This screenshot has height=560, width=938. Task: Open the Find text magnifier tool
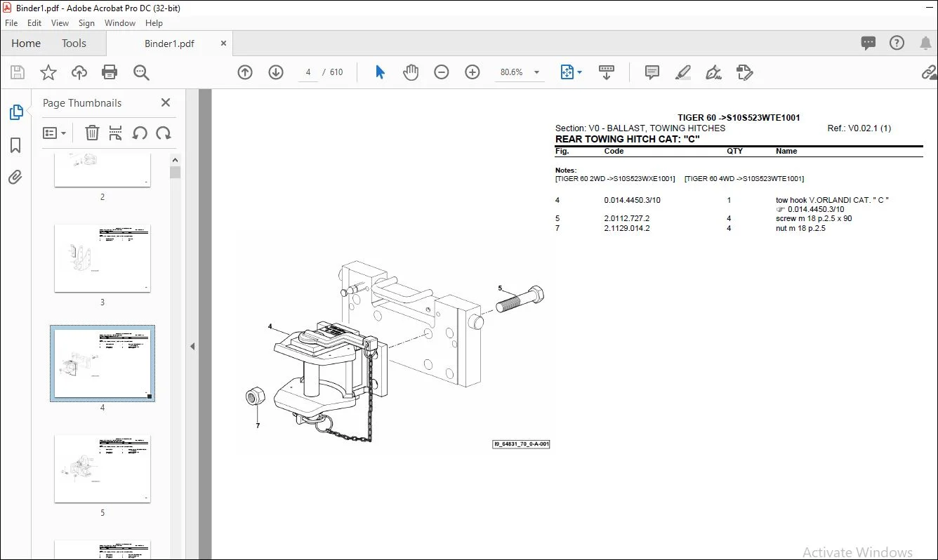coord(141,72)
